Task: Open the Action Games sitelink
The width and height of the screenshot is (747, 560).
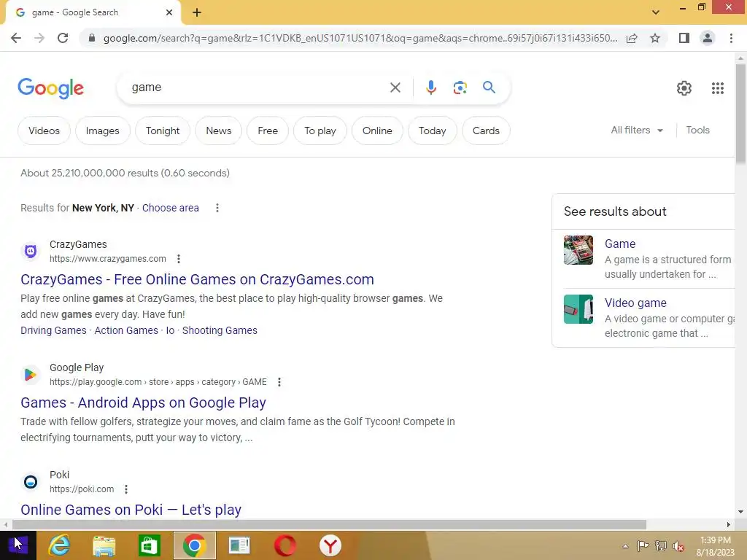Action: point(126,330)
